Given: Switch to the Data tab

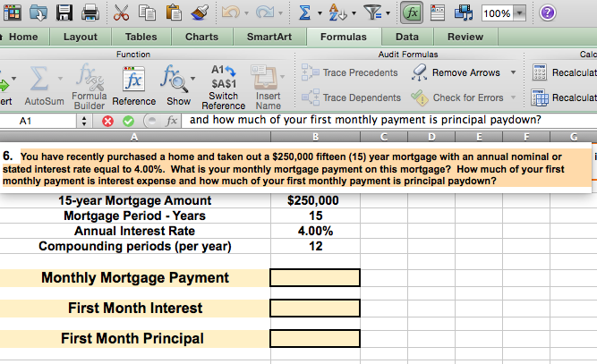Looking at the screenshot, I should point(407,37).
